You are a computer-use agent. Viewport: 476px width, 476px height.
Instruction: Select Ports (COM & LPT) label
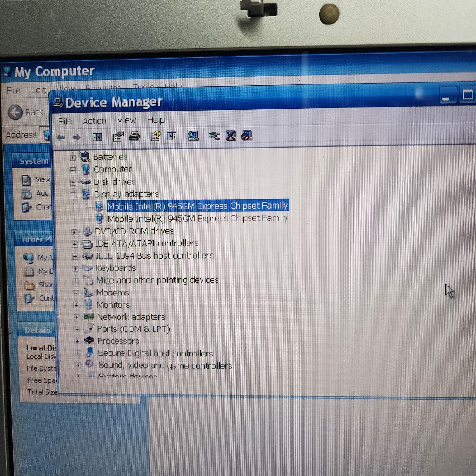pyautogui.click(x=134, y=329)
